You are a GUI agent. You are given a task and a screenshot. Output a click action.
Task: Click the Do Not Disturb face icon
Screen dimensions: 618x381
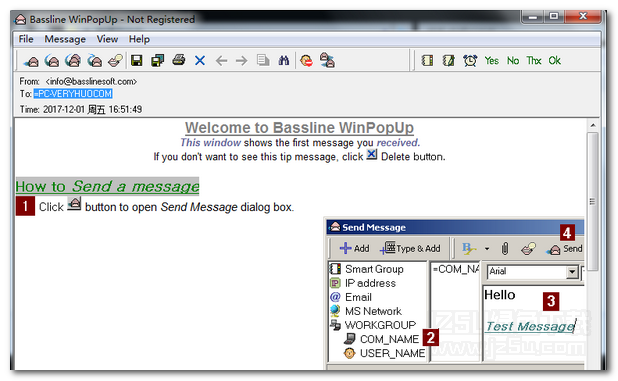click(x=307, y=61)
